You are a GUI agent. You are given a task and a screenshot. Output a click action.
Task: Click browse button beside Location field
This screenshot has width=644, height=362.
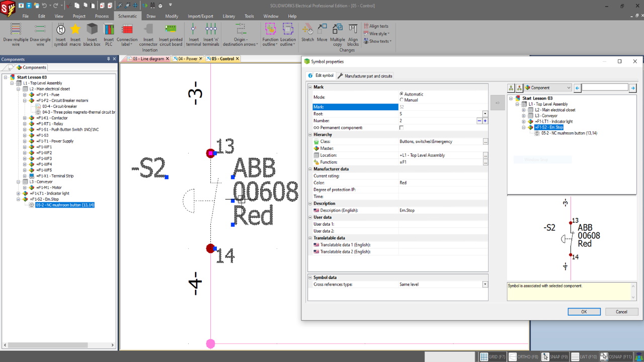pos(485,155)
